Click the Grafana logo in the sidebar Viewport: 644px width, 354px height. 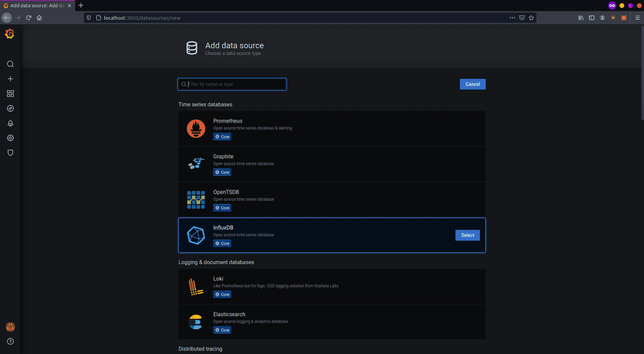(10, 33)
